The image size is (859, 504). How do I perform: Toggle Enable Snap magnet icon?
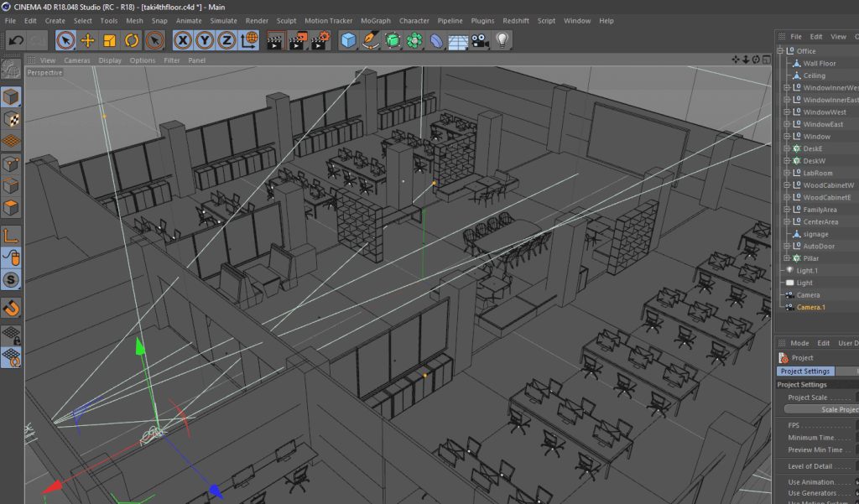pos(11,309)
